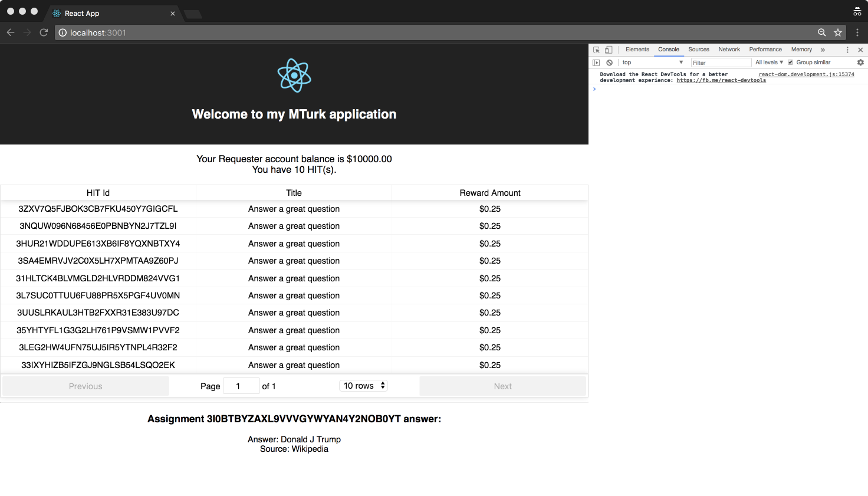Open the fb.me/react-devtools link
This screenshot has width=868, height=496.
point(721,81)
